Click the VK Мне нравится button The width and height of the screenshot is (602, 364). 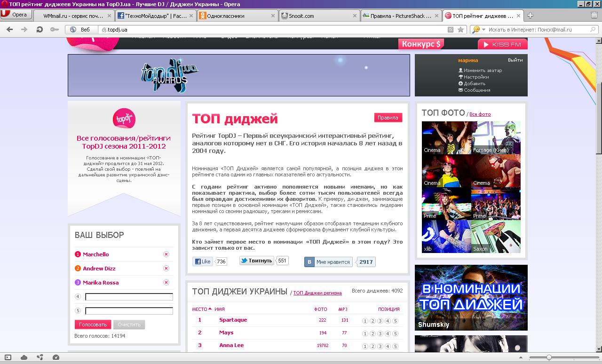(329, 262)
